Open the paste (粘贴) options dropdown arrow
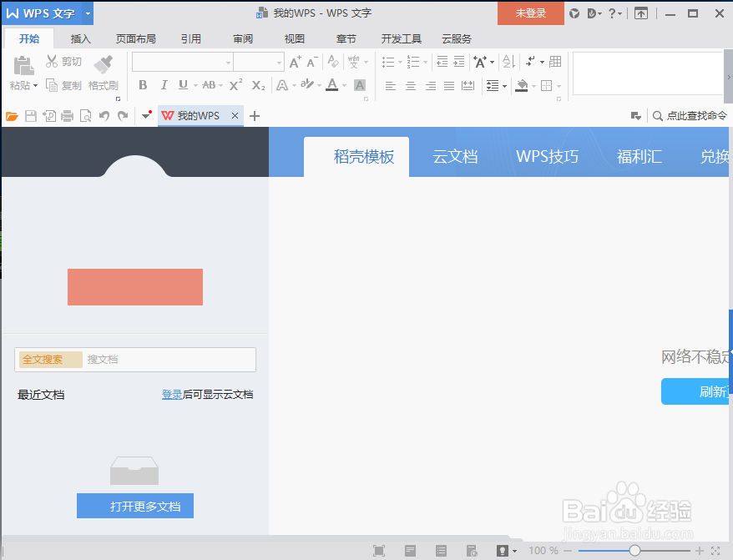 pos(35,85)
